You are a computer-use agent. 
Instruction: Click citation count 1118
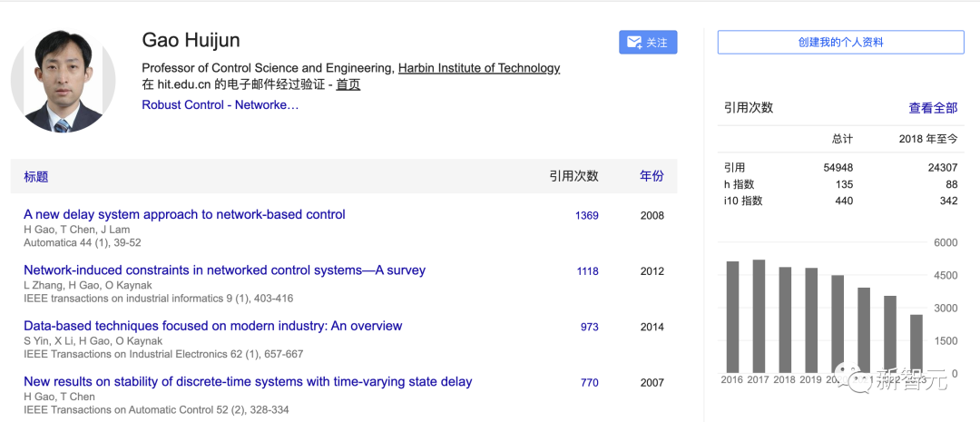(x=587, y=271)
